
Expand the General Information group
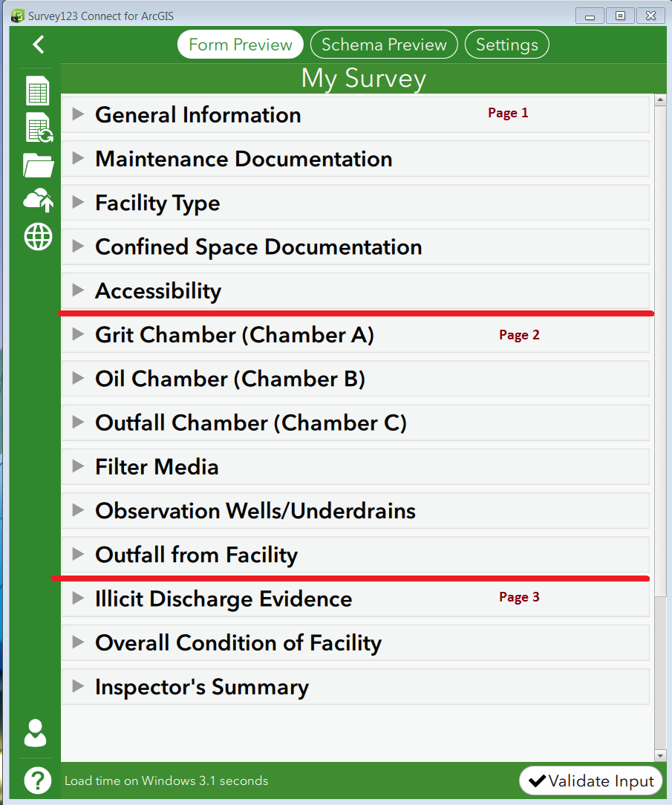[355, 114]
